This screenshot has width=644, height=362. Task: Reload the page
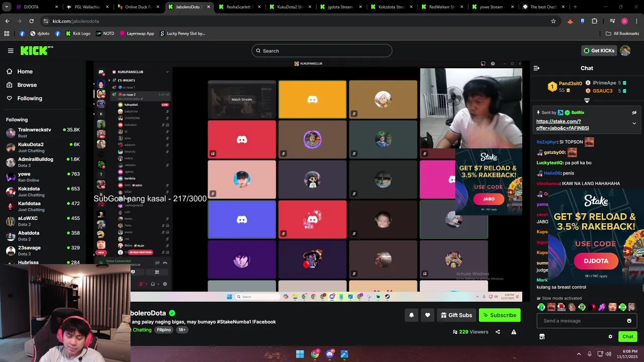pos(31,21)
